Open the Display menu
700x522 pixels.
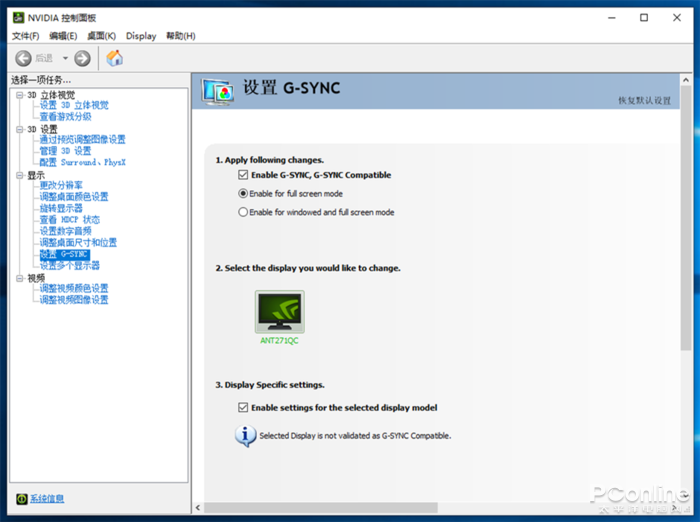141,36
